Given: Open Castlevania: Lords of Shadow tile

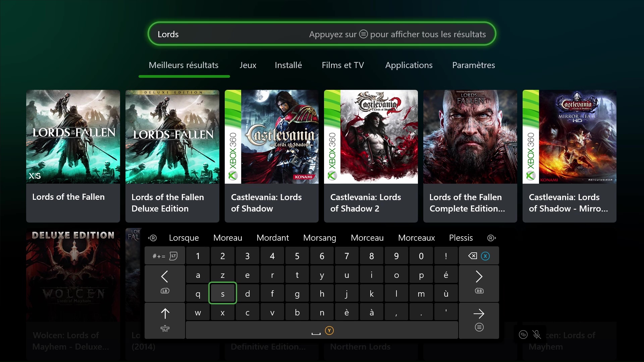Looking at the screenshot, I should tap(272, 156).
